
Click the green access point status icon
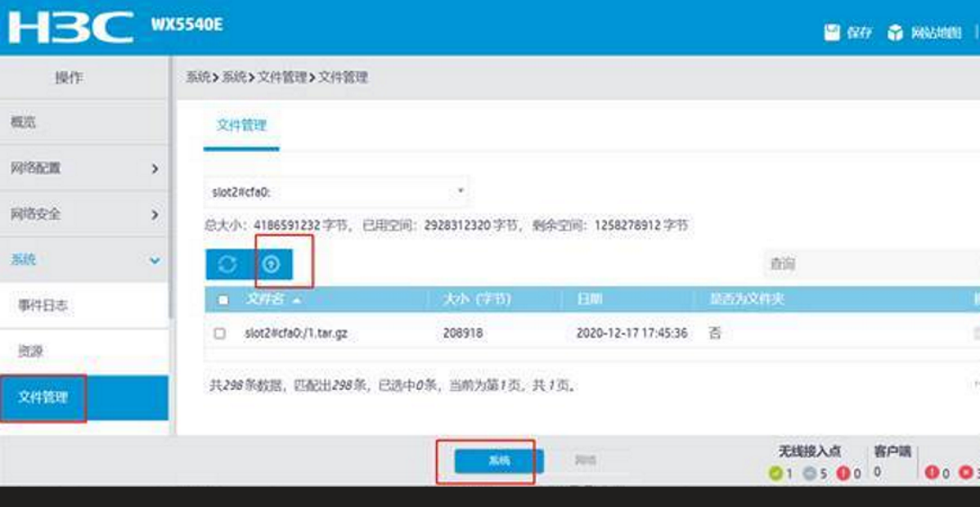coord(775,473)
